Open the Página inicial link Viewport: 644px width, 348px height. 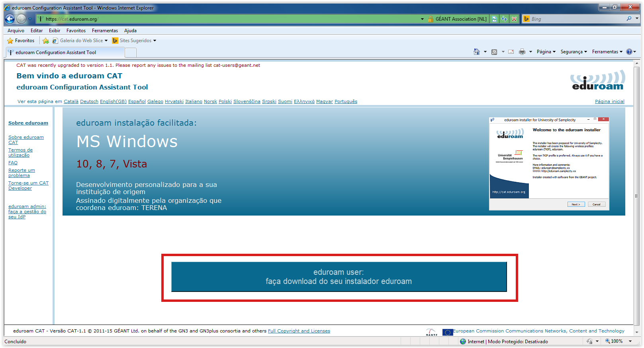(x=610, y=101)
